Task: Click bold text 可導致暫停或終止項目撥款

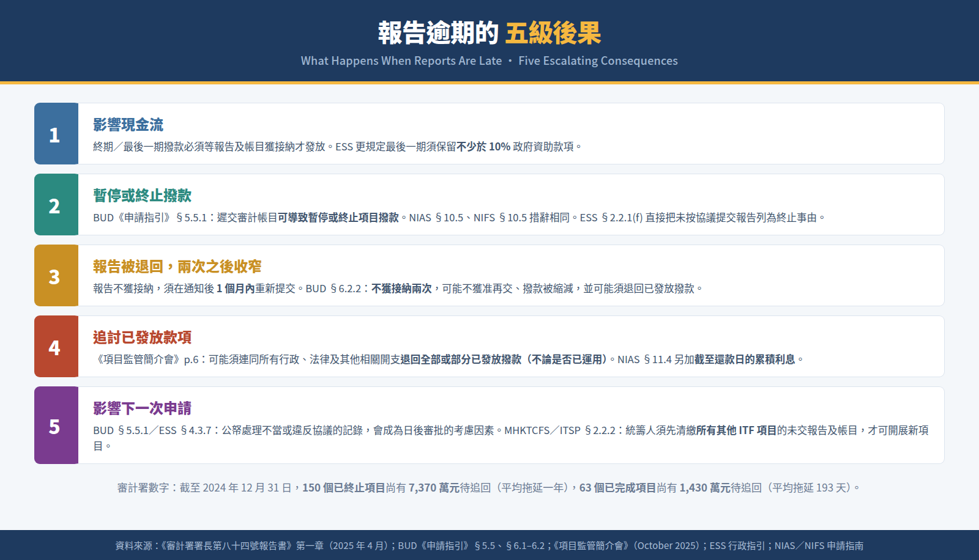Action: 338,218
